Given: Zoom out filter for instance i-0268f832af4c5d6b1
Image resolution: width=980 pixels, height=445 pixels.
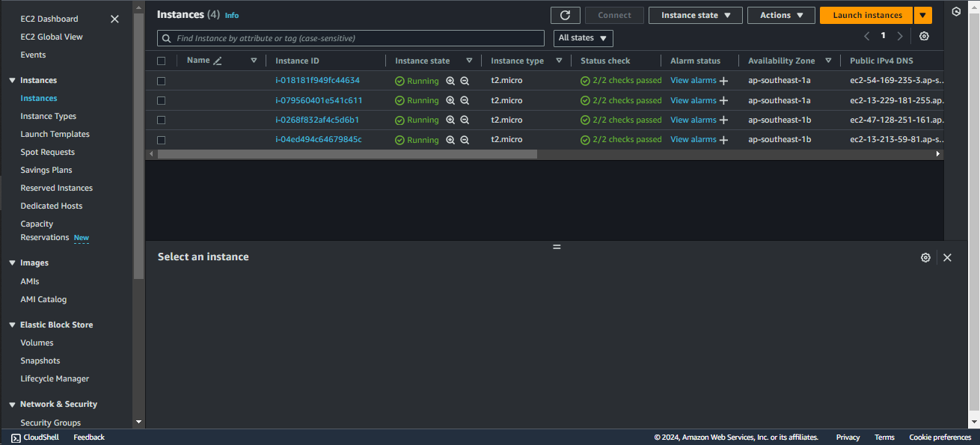Looking at the screenshot, I should point(465,120).
